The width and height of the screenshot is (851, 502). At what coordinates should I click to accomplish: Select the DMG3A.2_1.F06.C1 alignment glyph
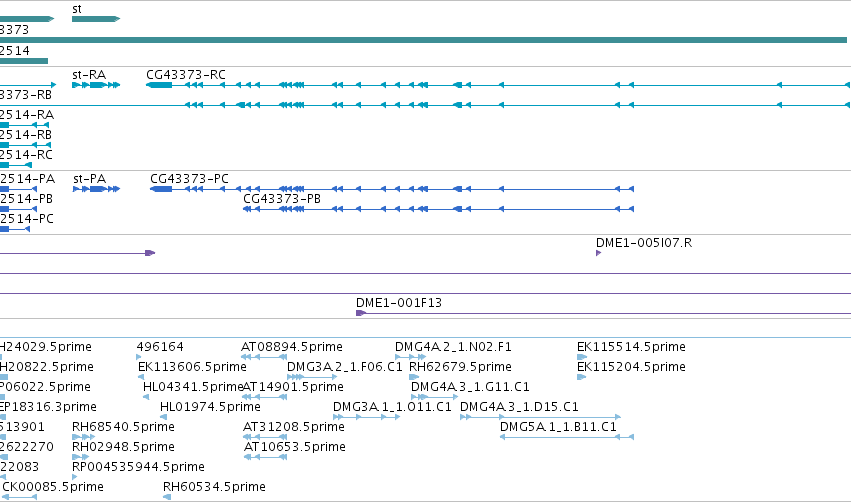(312, 377)
